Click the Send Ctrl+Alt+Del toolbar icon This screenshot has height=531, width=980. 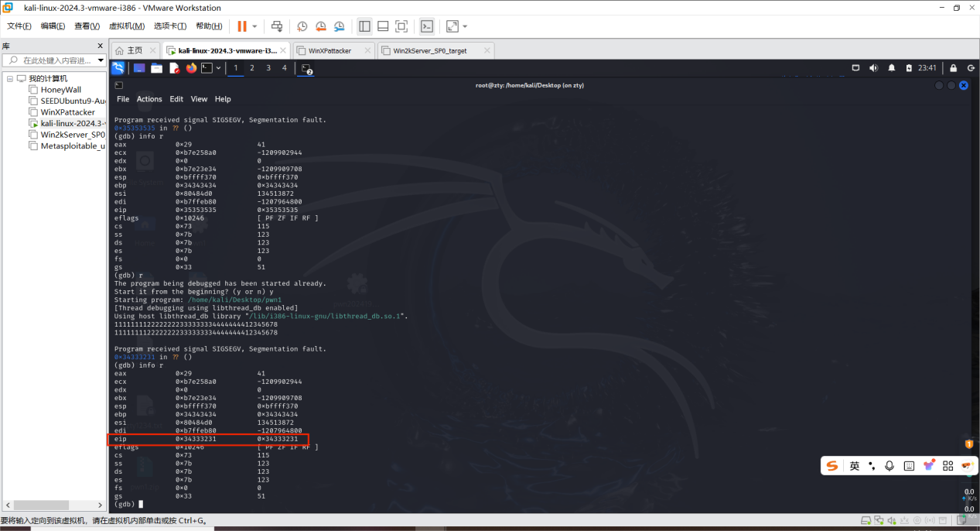click(277, 26)
